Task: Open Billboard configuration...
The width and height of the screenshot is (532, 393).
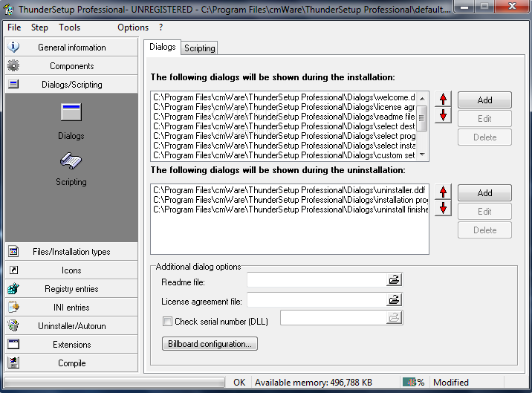Action: [210, 344]
